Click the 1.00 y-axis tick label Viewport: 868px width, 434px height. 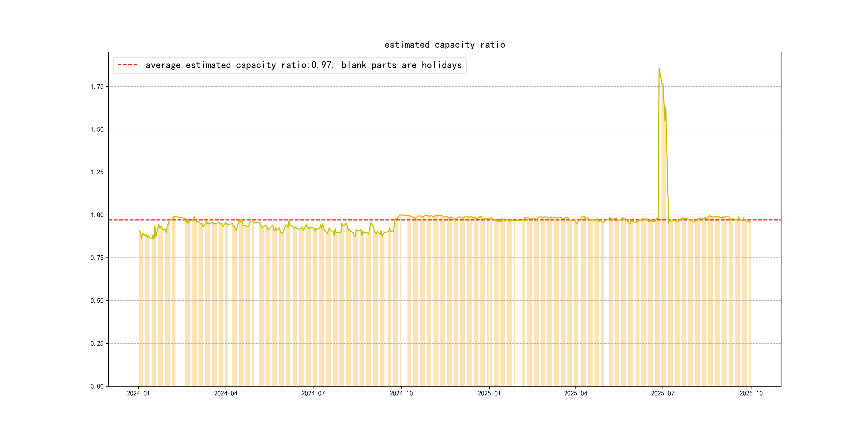click(97, 215)
